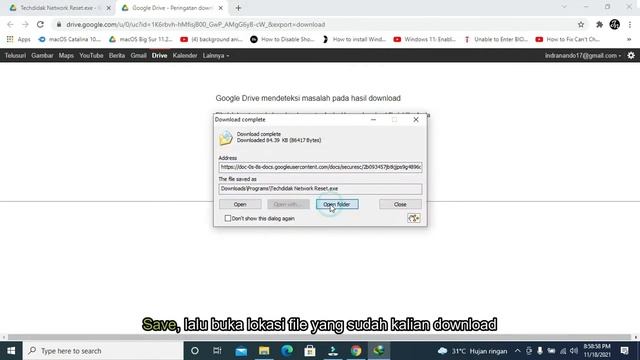
Task: Open taskbar clock and date
Action: pos(597,351)
